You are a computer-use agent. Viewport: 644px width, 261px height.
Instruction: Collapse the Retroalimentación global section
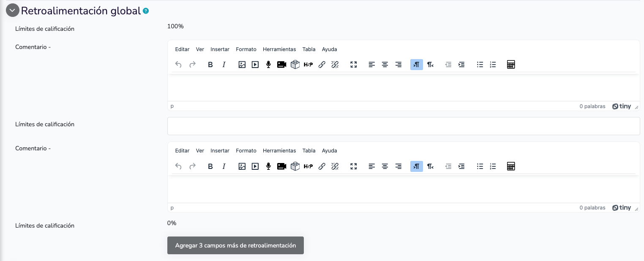(12, 10)
